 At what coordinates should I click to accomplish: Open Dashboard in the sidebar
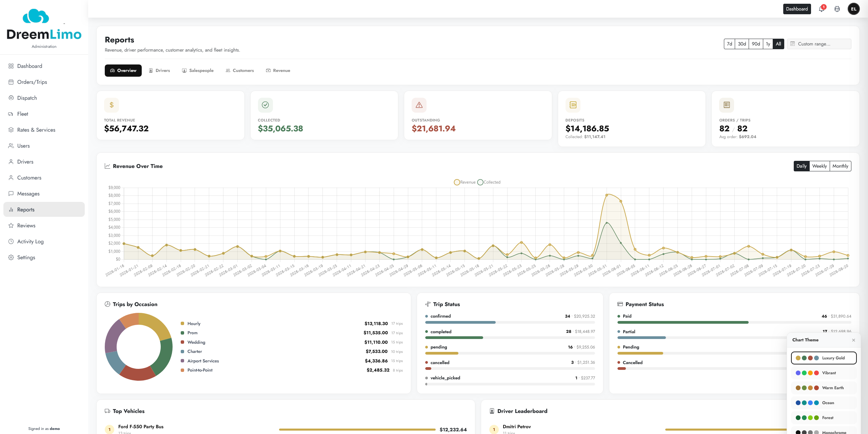pos(44,66)
